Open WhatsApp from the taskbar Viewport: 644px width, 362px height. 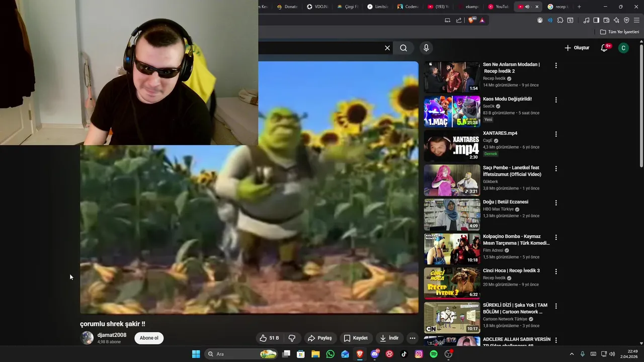tap(330, 354)
